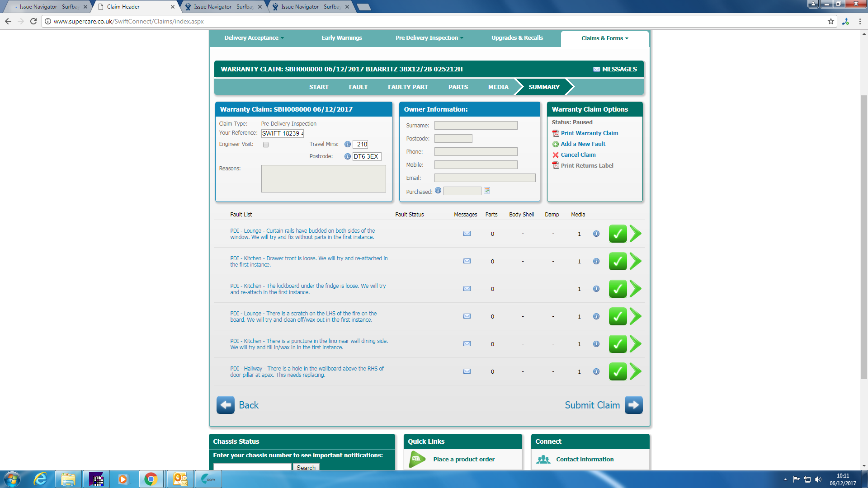This screenshot has height=488, width=868.
Task: Toggle the Engineer Visit checkbox
Action: [x=266, y=145]
